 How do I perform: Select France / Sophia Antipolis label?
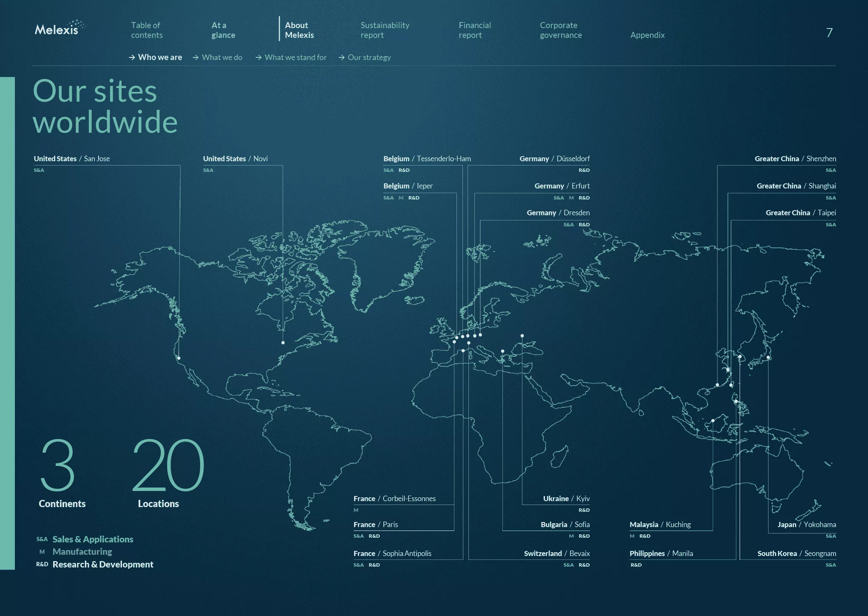pos(392,553)
